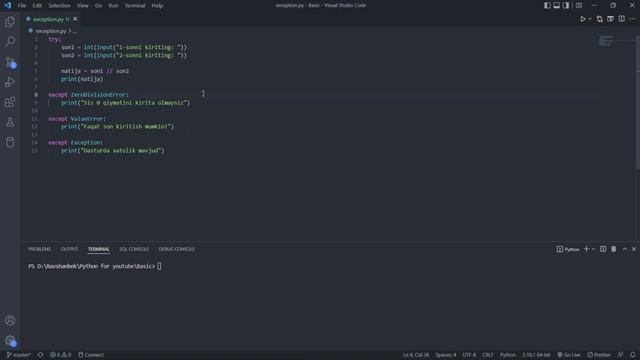This screenshot has width=640, height=360.
Task: Maximize the panel with chevron up
Action: (624, 249)
